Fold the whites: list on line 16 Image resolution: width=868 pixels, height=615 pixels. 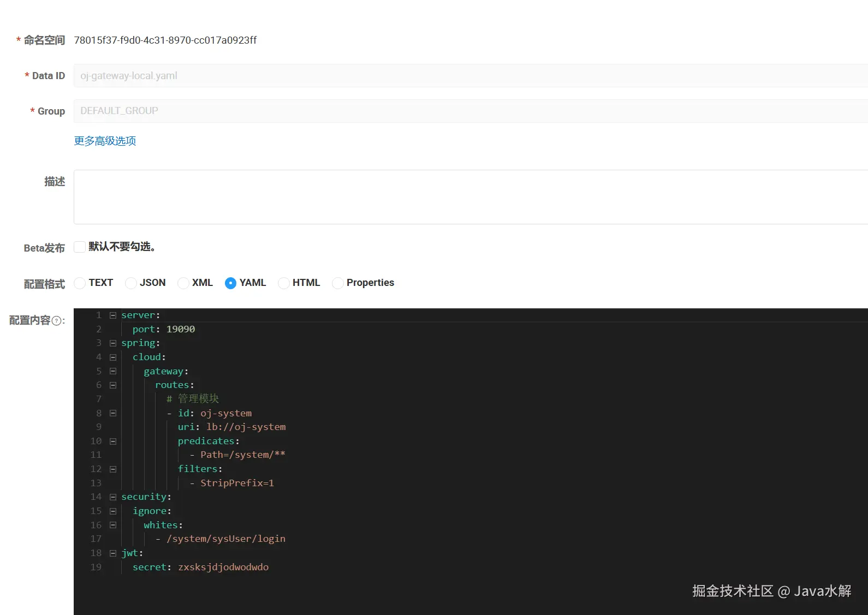(113, 525)
